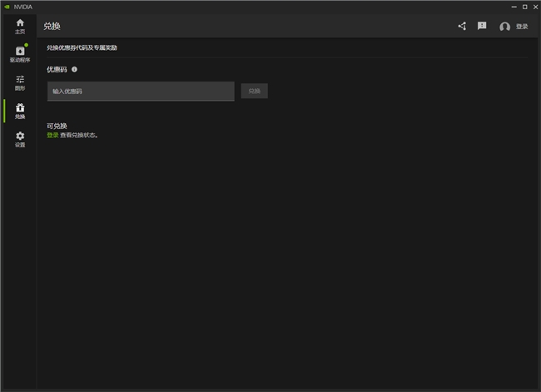541x392 pixels.
Task: Minimize the NVIDIA window
Action: pyautogui.click(x=514, y=7)
